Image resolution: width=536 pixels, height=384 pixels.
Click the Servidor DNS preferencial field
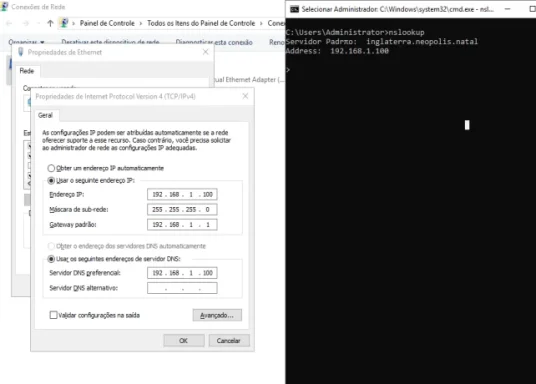[x=182, y=273]
